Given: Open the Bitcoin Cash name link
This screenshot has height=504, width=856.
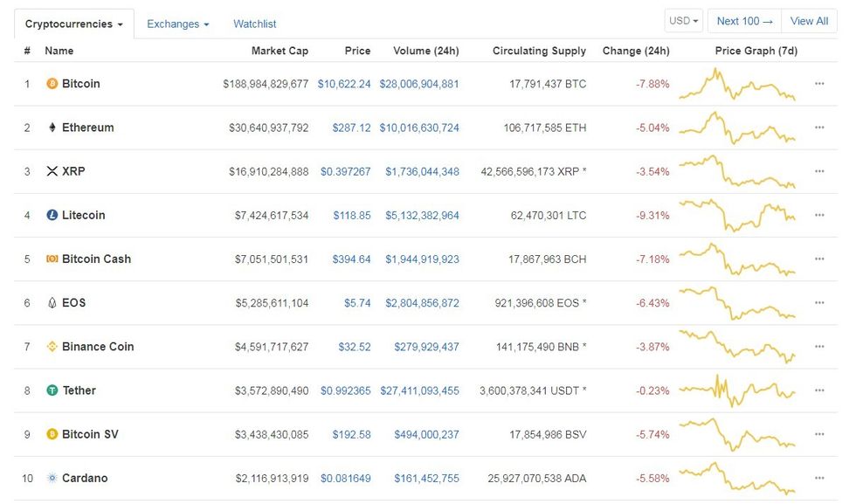Looking at the screenshot, I should tap(96, 259).
